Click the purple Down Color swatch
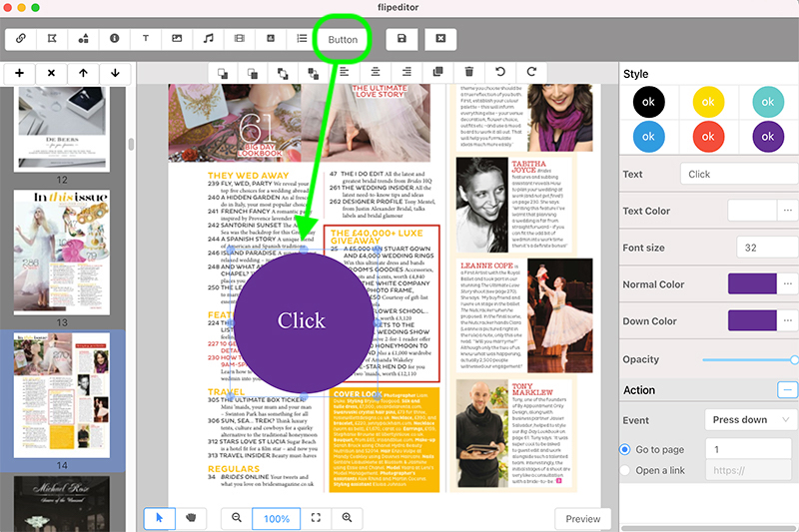 [x=752, y=320]
